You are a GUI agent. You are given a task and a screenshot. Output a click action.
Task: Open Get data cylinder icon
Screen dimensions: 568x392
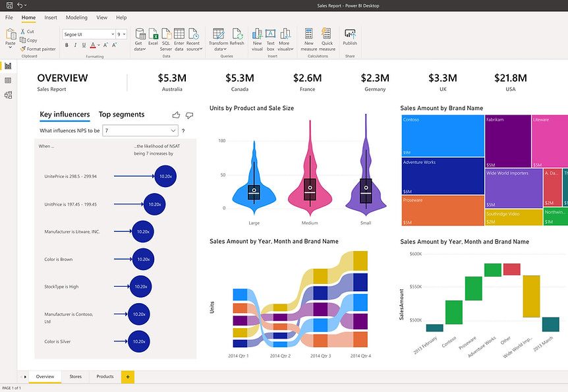click(140, 34)
